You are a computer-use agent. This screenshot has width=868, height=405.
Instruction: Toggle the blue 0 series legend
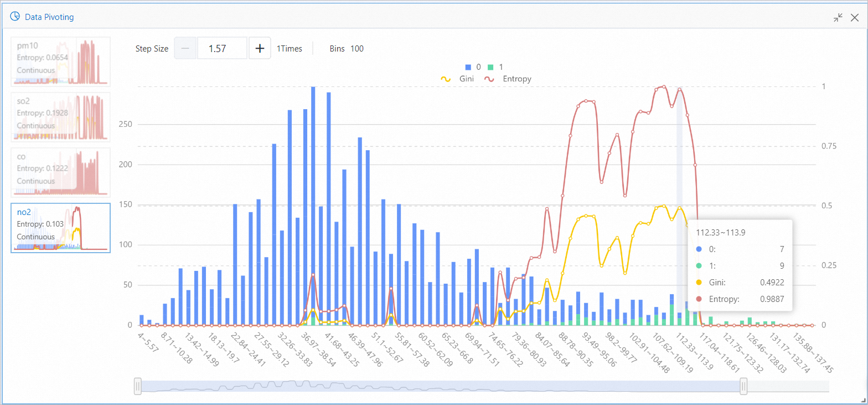(473, 67)
